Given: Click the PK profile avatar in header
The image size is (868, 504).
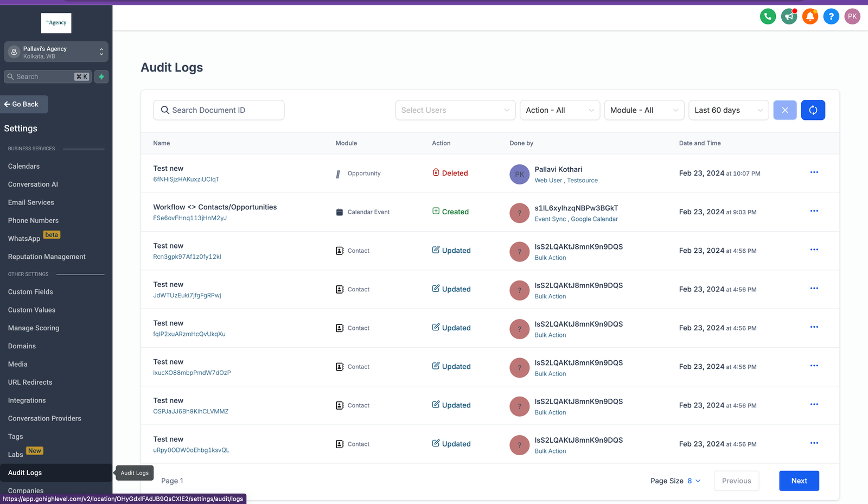Looking at the screenshot, I should pyautogui.click(x=852, y=17).
